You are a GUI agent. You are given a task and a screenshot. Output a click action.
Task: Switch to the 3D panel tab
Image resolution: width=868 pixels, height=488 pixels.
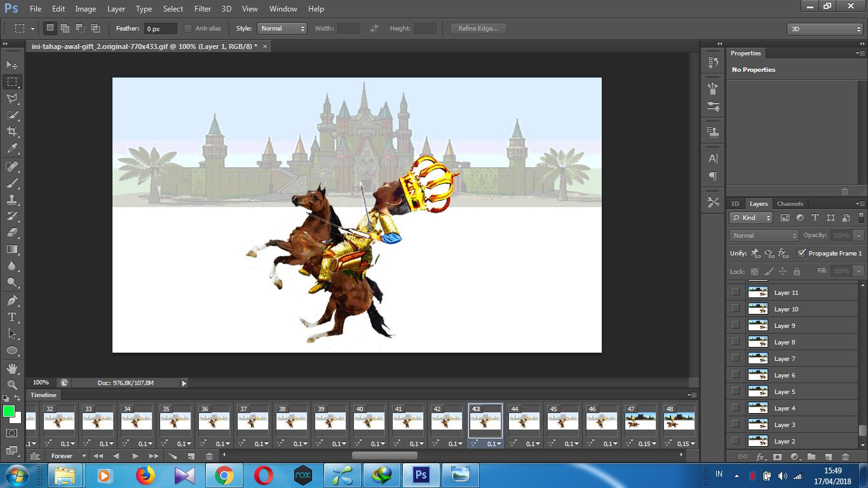point(735,204)
